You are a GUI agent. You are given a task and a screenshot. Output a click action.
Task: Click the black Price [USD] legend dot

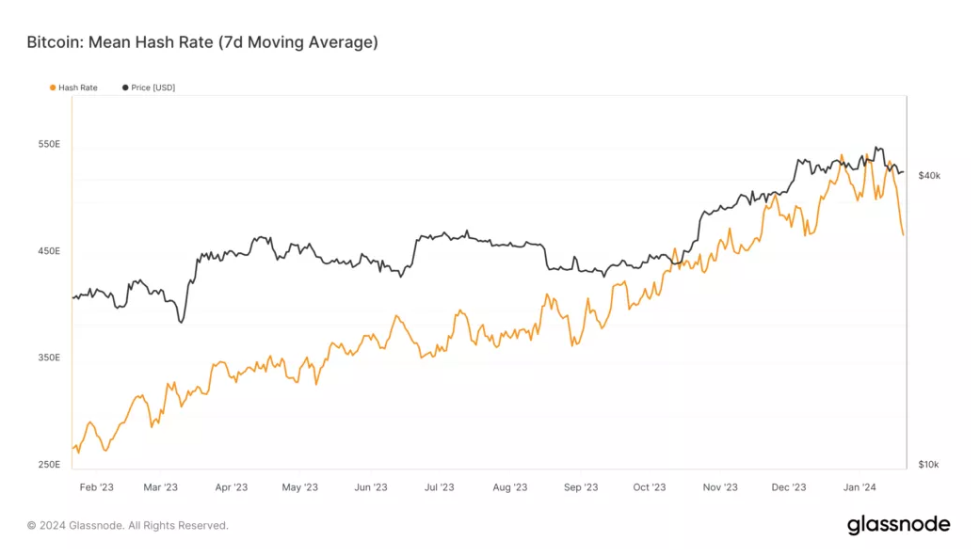pos(125,88)
